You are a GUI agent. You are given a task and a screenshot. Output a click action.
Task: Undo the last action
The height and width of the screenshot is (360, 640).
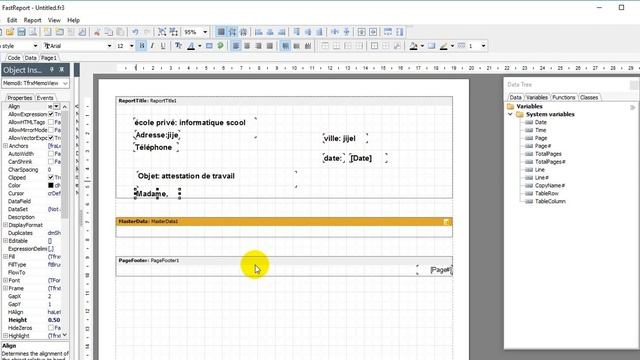pyautogui.click(x=135, y=32)
